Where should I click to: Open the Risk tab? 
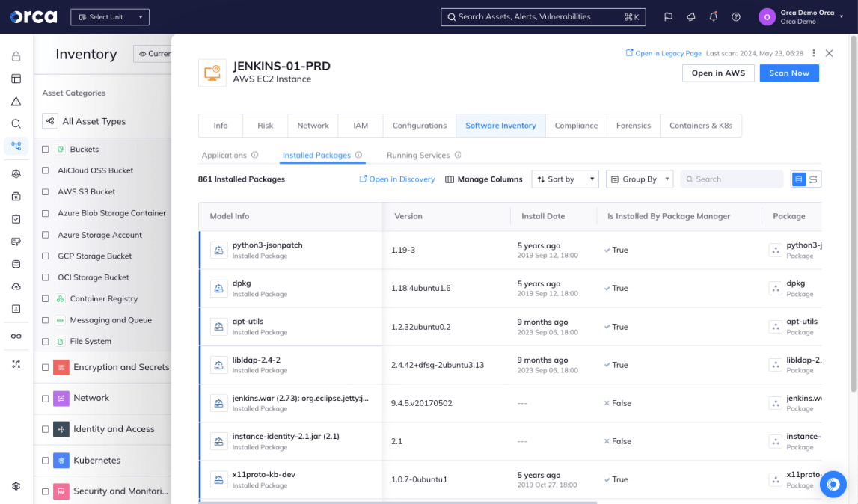point(266,126)
